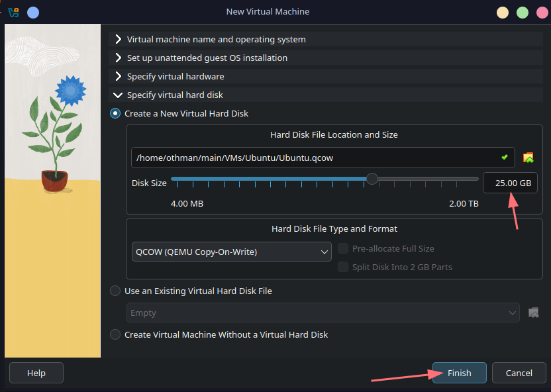Select Create a New Virtual Hard Disk
This screenshot has width=551, height=392.
(115, 113)
